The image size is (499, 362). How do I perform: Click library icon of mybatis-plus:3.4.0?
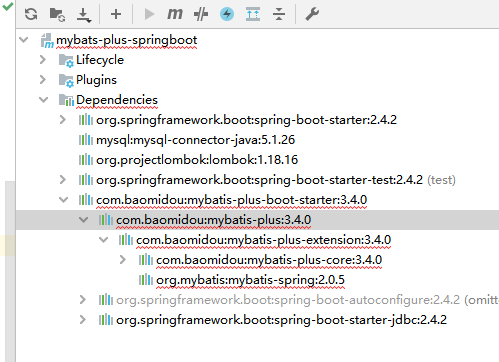pyautogui.click(x=106, y=220)
